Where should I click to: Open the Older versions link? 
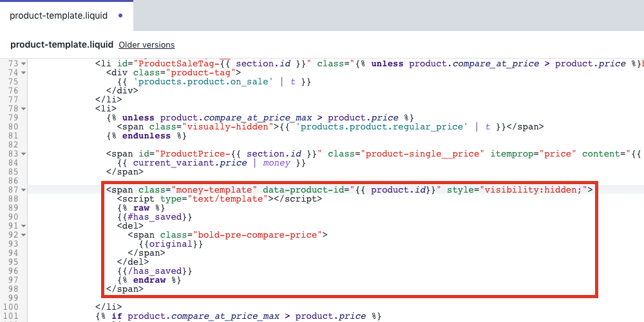coord(147,45)
